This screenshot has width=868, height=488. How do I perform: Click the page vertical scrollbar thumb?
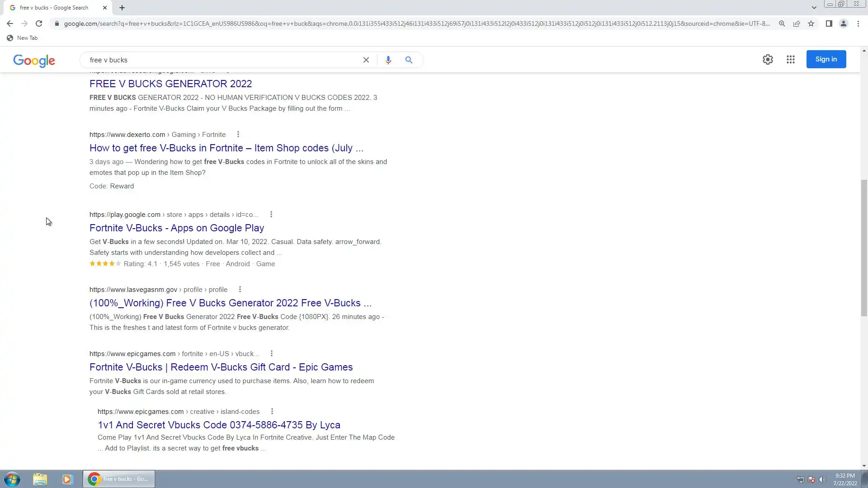[x=864, y=249]
